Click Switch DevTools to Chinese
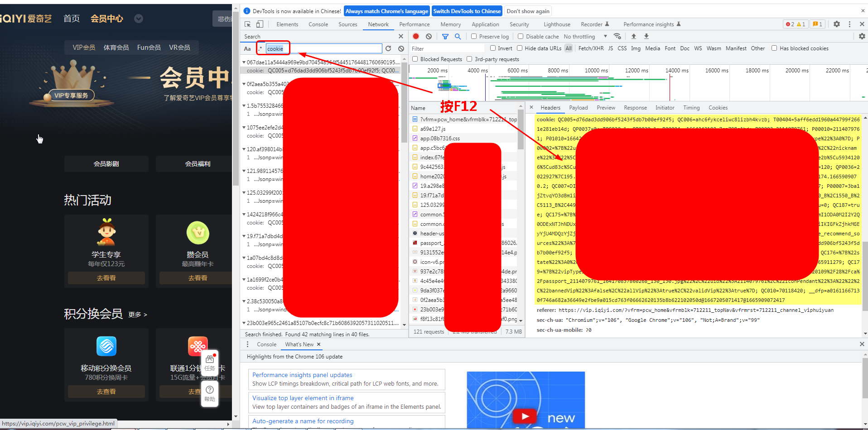 tap(467, 11)
